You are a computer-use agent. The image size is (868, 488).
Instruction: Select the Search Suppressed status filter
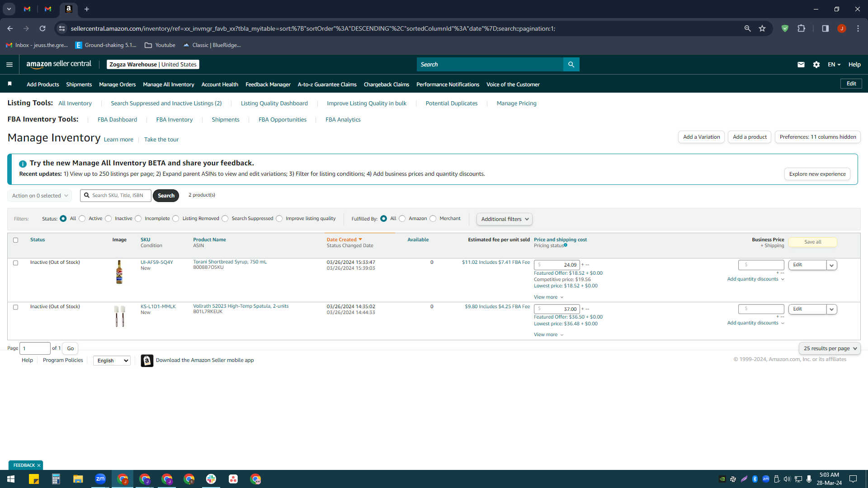[x=225, y=219]
